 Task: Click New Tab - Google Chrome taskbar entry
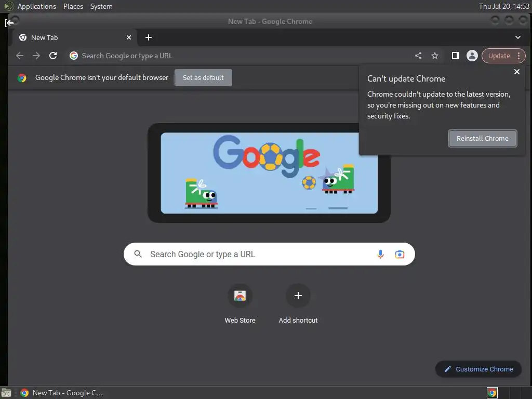click(61, 393)
